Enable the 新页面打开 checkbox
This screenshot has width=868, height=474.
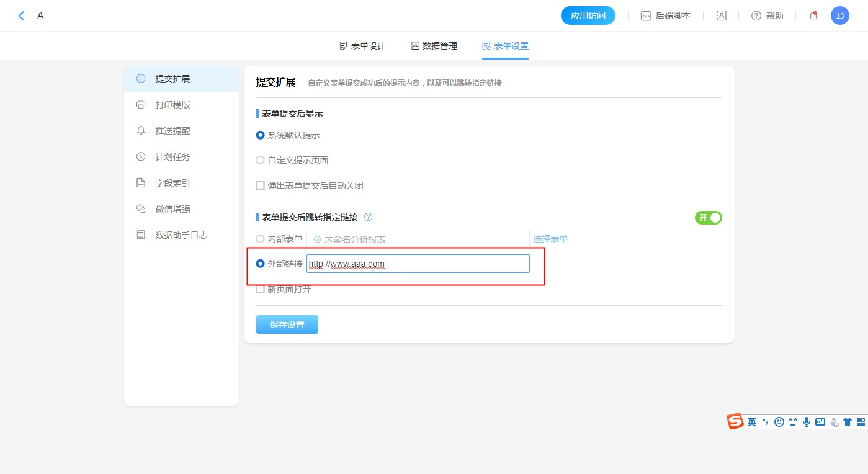click(x=261, y=289)
